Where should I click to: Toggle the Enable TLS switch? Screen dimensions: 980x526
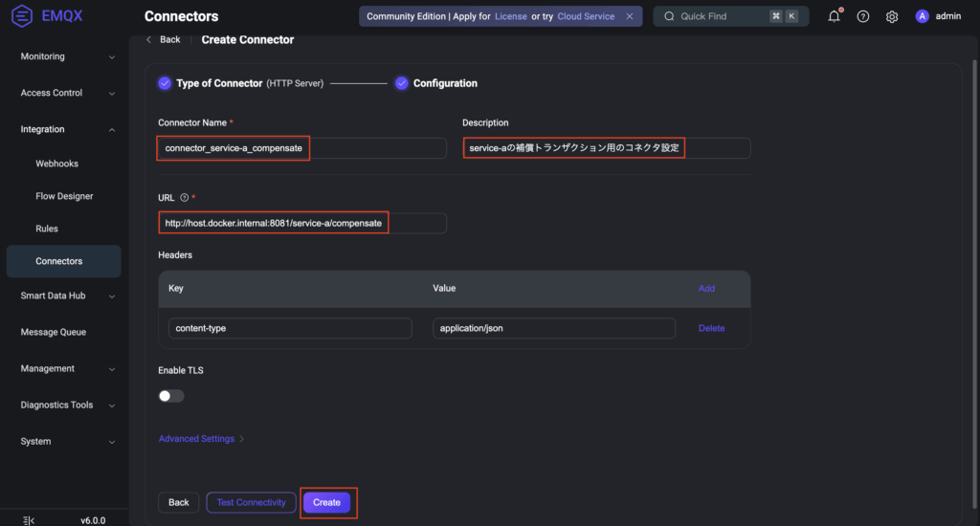pos(171,396)
